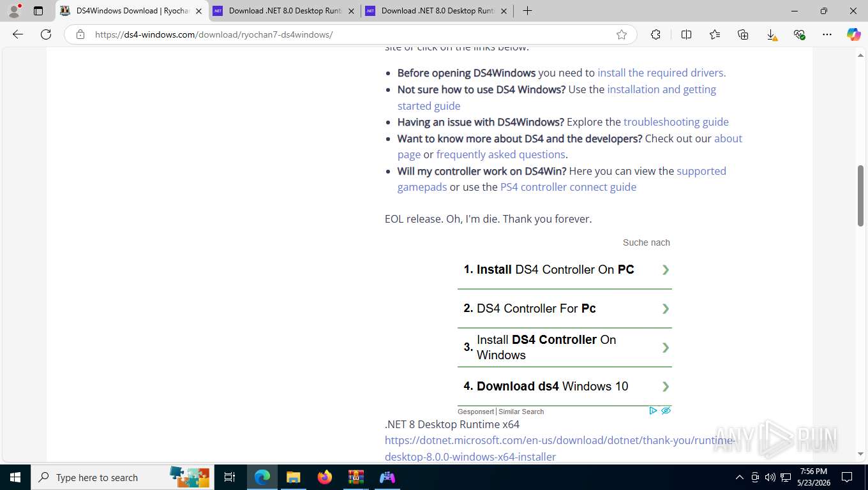This screenshot has width=868, height=490.
Task: Open Settings and more ellipsis menu
Action: 827,34
